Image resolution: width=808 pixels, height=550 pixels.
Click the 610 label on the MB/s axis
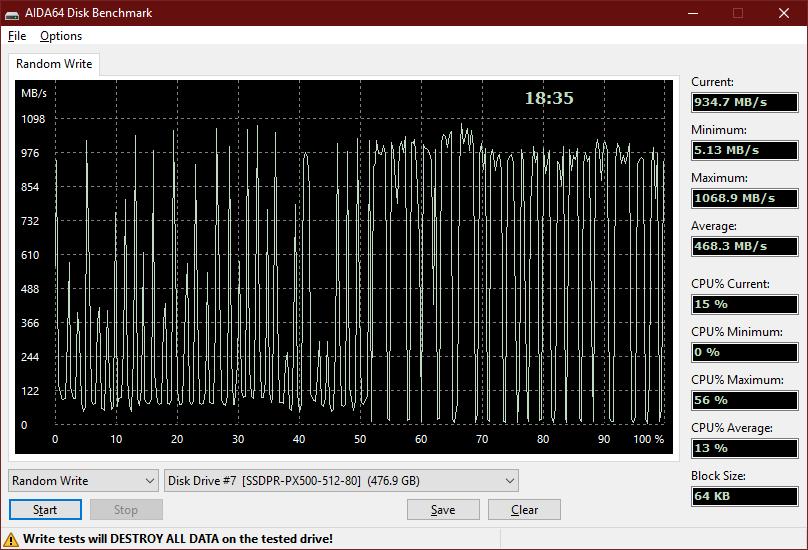coord(30,255)
